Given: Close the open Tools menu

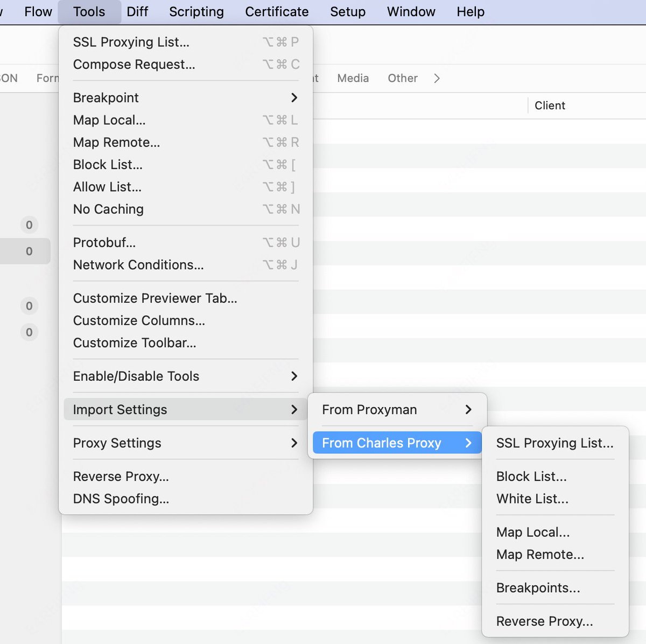Looking at the screenshot, I should (89, 12).
